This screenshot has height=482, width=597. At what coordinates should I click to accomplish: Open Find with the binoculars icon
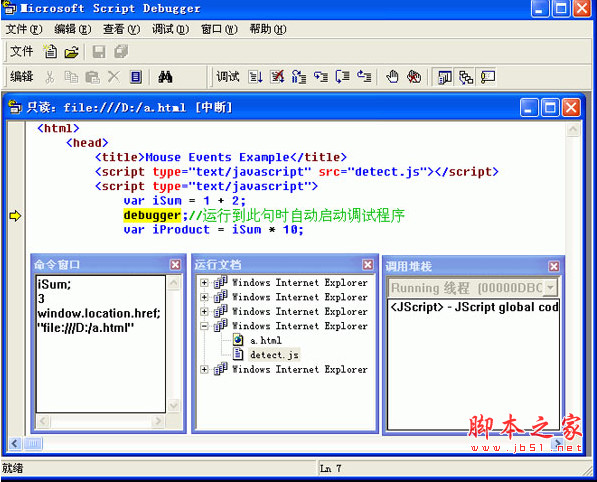(165, 77)
